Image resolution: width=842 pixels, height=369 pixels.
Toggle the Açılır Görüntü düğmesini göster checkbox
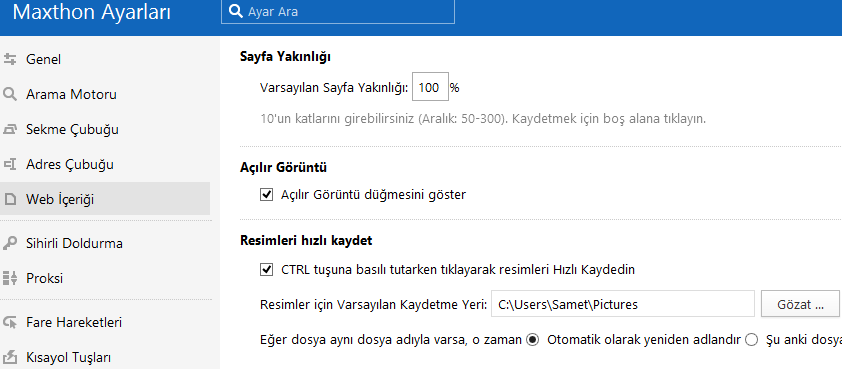tap(266, 194)
